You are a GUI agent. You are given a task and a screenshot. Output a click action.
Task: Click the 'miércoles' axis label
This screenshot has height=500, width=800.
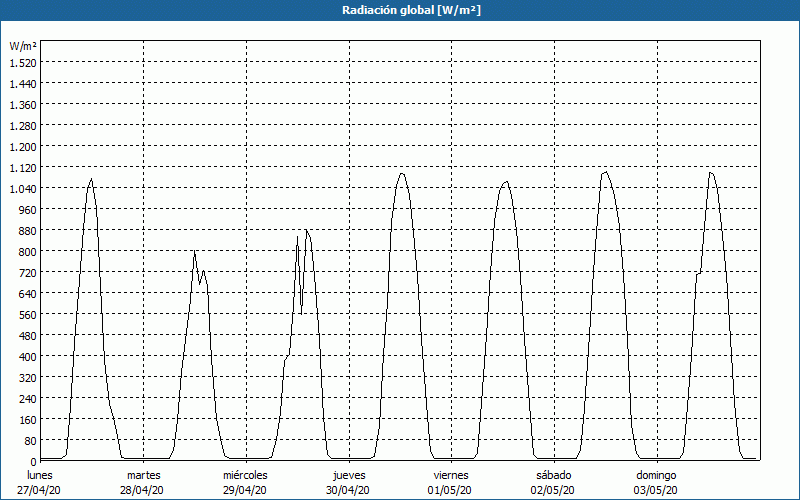(245, 474)
